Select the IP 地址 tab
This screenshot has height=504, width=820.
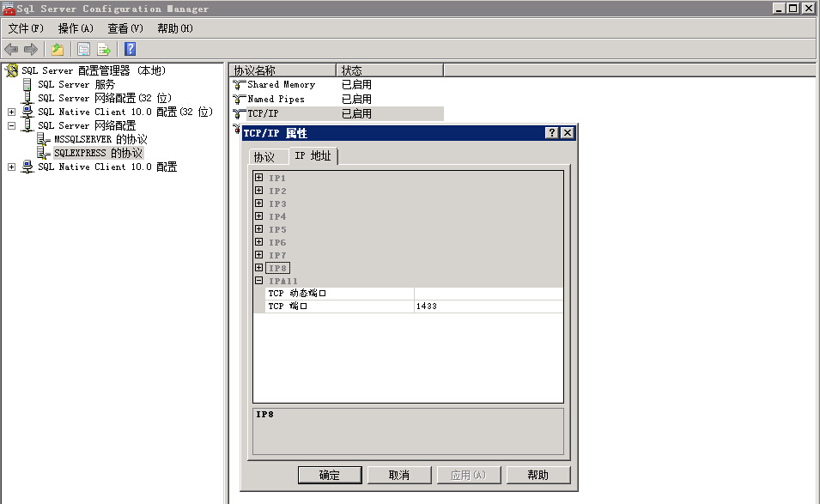(x=313, y=155)
